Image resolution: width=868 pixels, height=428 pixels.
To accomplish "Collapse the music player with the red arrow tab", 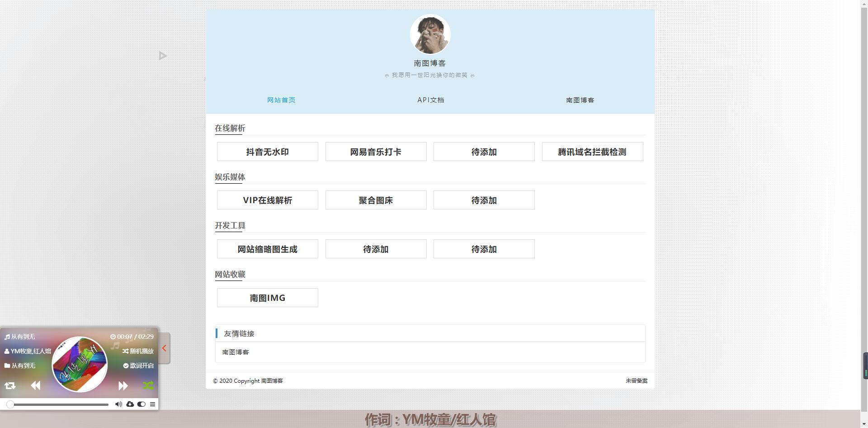I will pyautogui.click(x=164, y=348).
